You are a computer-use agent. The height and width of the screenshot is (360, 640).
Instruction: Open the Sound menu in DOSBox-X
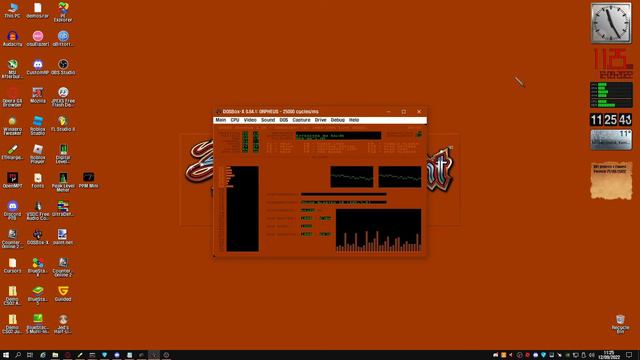268,120
